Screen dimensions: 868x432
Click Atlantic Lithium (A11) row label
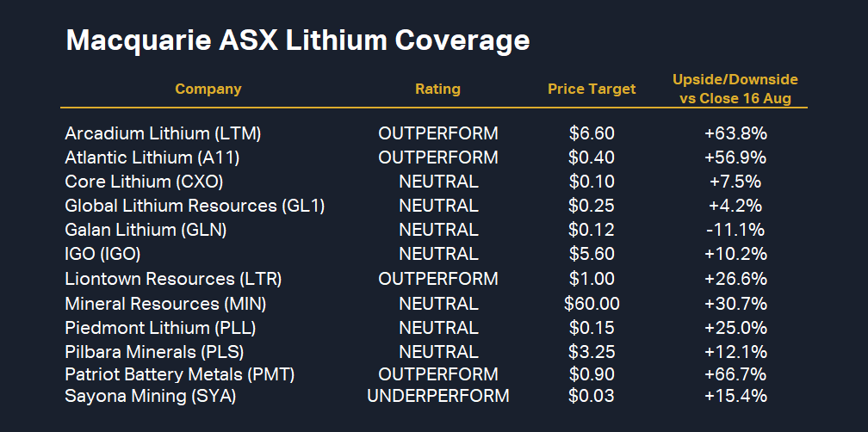pos(152,157)
